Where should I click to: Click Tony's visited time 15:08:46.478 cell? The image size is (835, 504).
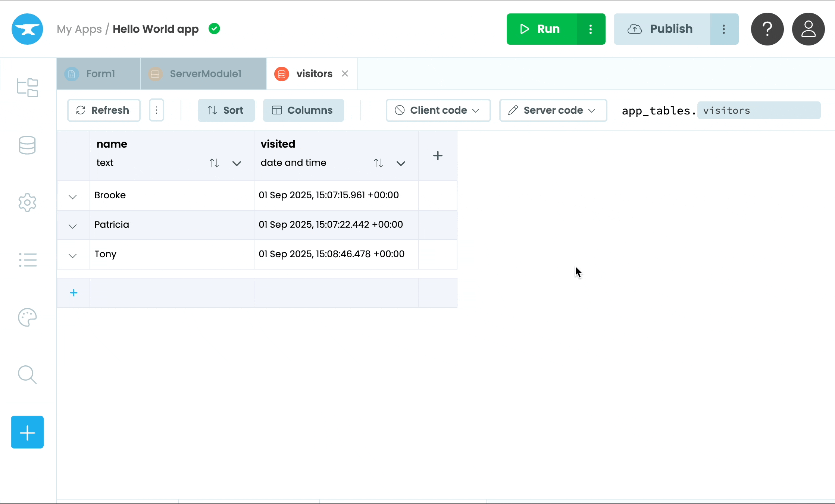pyautogui.click(x=336, y=254)
